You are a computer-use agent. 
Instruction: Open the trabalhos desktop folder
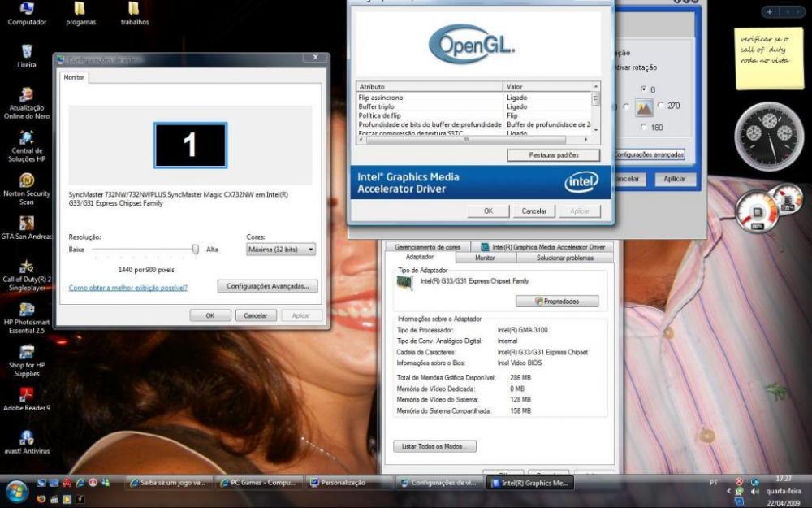click(135, 10)
